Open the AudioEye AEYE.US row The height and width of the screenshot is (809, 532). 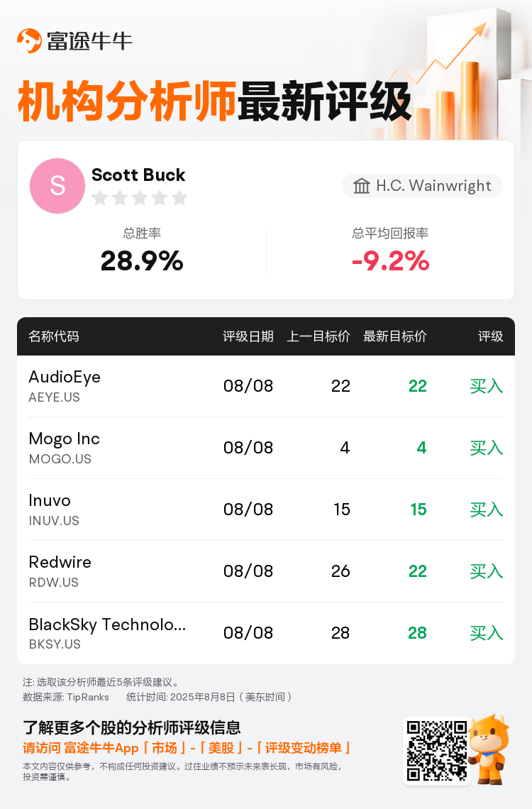(x=266, y=386)
